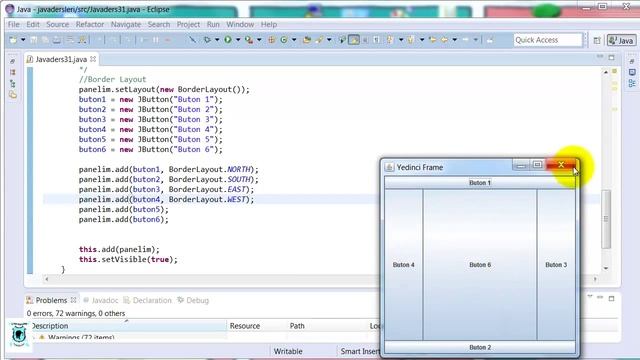Screen dimensions: 640x360
Task: Click the Run Last Tool icon
Action: click(249, 40)
